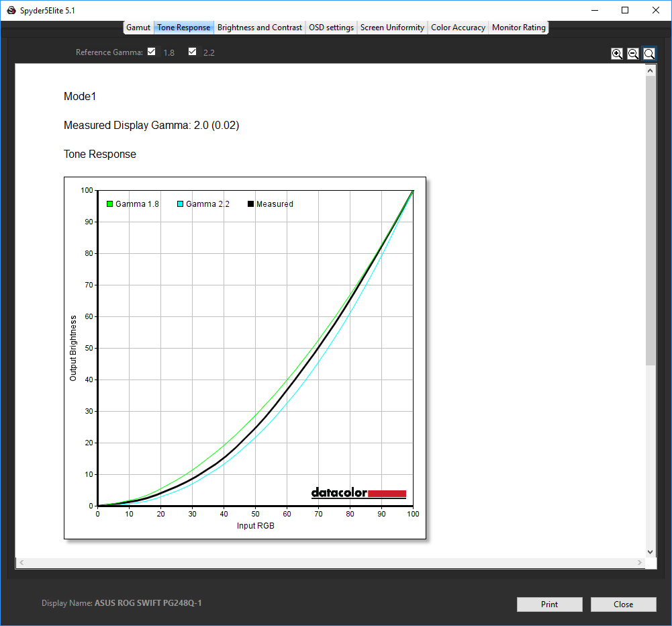Click the horizontal scrollbar left arrow
The image size is (672, 626).
tap(21, 563)
